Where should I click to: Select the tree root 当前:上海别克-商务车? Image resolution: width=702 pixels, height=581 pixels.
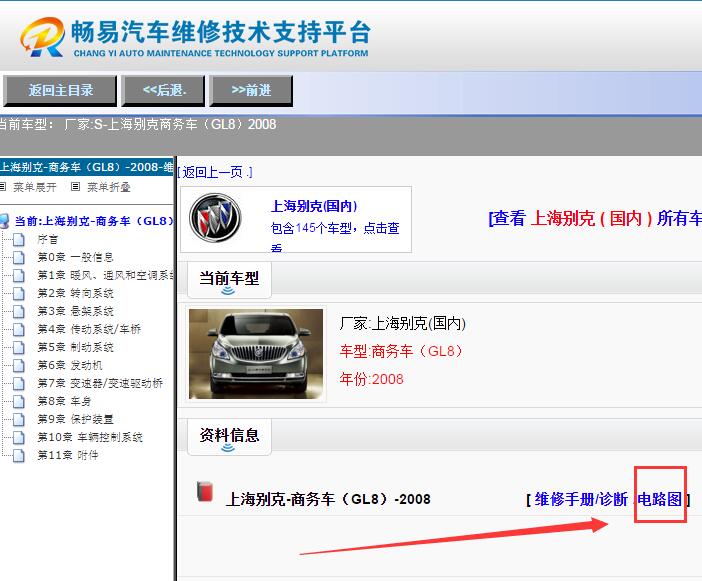click(x=94, y=221)
